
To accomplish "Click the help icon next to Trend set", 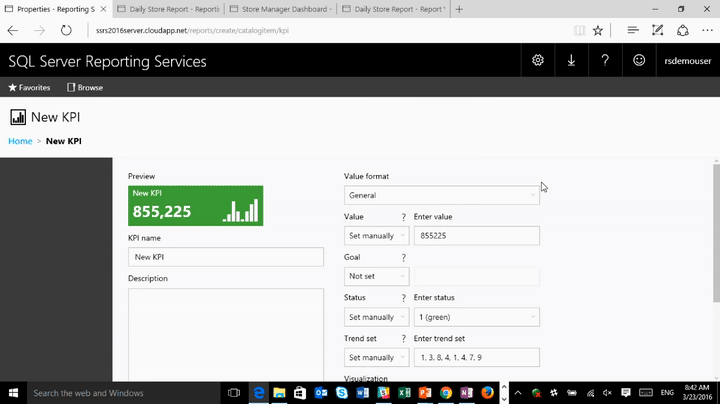I will point(404,339).
